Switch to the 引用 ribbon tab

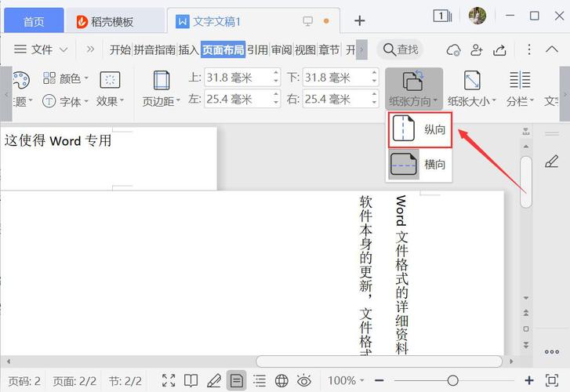[x=257, y=49]
